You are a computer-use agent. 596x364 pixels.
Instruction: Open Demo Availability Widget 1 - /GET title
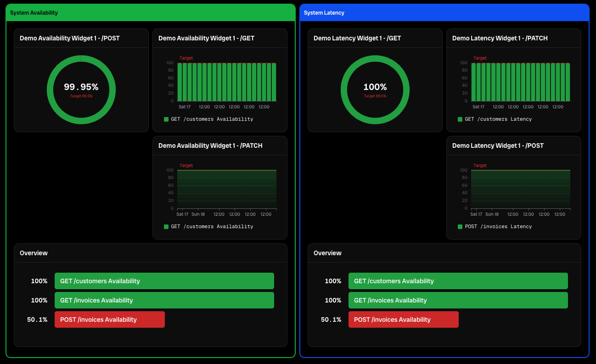(206, 38)
